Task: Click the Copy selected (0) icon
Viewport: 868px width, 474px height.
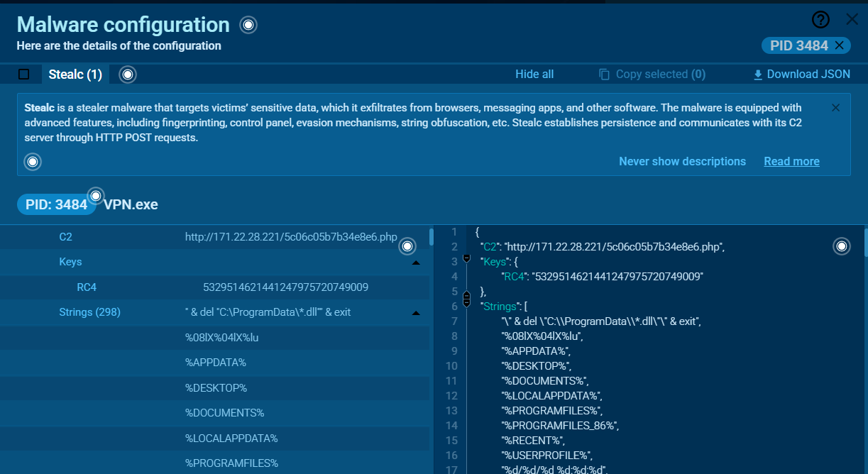Action: pyautogui.click(x=604, y=75)
